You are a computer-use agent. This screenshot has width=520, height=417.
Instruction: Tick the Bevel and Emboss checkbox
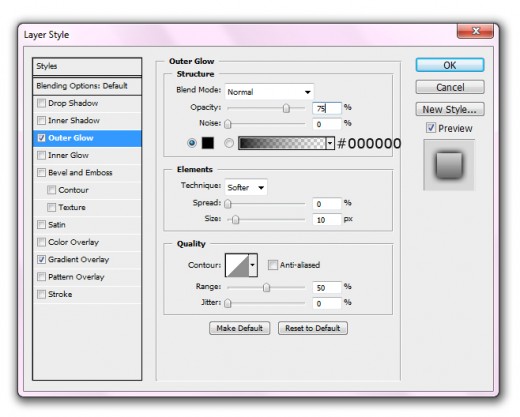[x=41, y=173]
